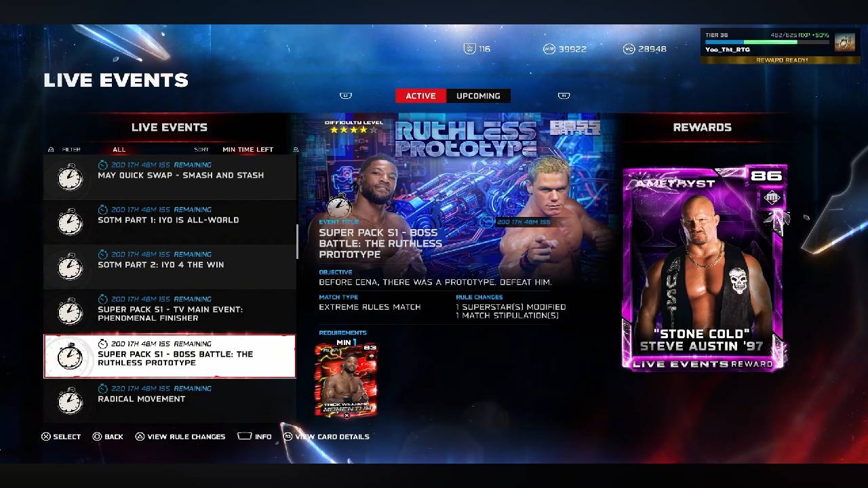
Task: Click stopwatch icon of Radical Movement row
Action: click(x=70, y=401)
